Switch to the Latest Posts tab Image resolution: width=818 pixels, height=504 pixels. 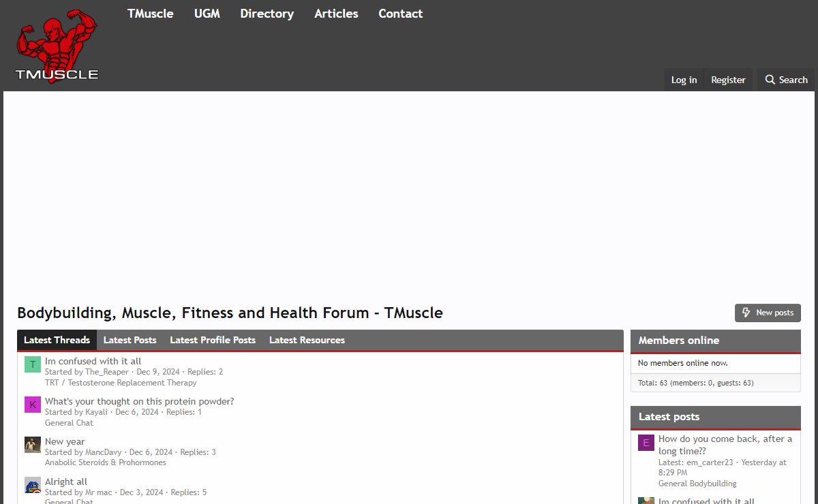click(x=130, y=340)
